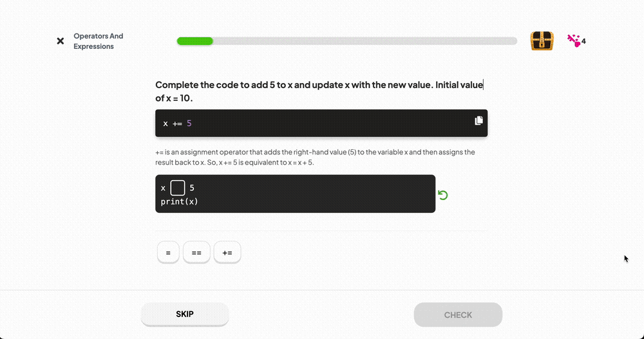The width and height of the screenshot is (644, 339).
Task: Skip this question using the SKIP button
Action: point(185,315)
